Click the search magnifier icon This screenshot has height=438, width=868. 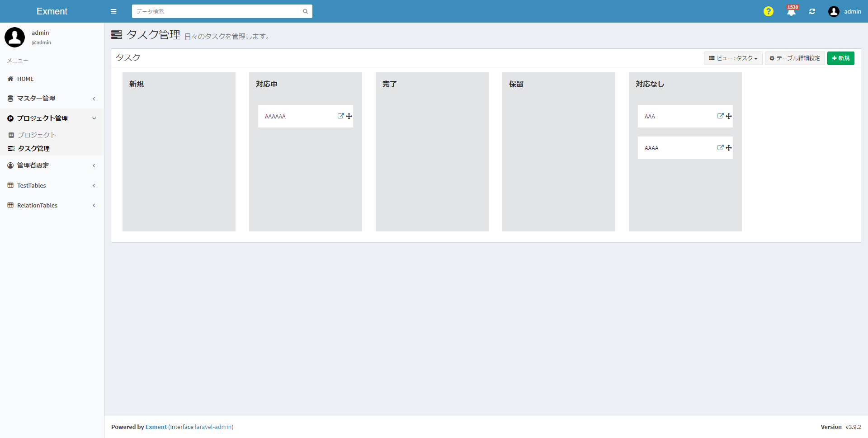306,11
